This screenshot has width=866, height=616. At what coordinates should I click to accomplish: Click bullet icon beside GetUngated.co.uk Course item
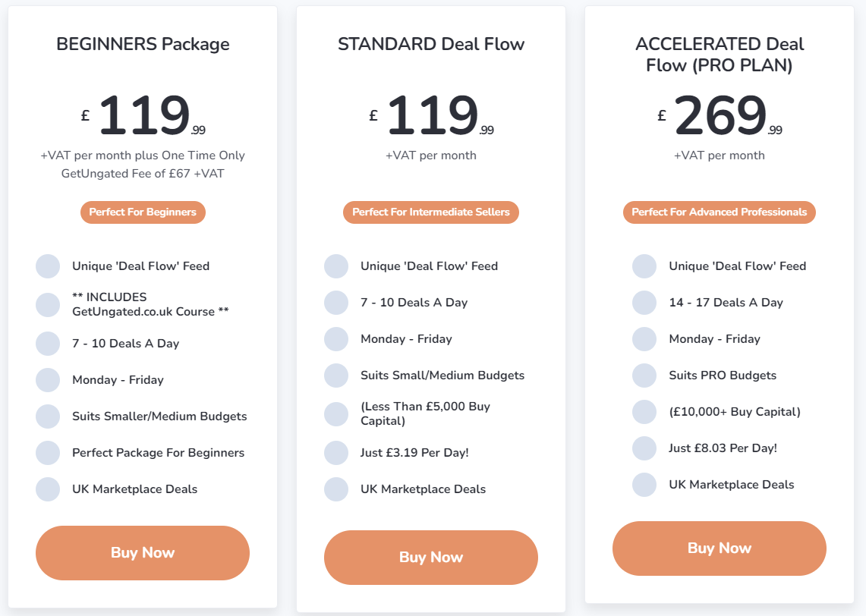click(48, 305)
